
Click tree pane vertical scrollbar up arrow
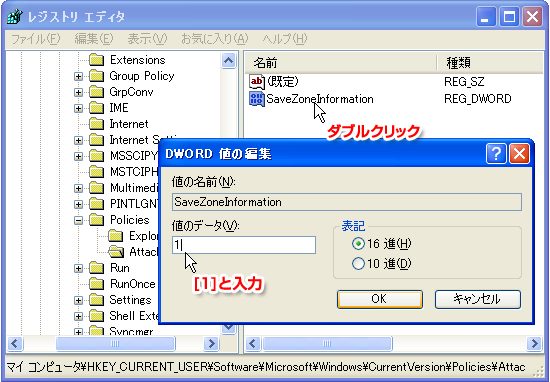tap(228, 61)
